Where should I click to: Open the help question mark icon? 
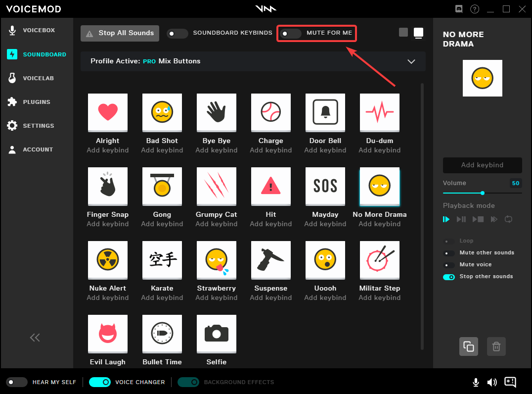pyautogui.click(x=475, y=9)
